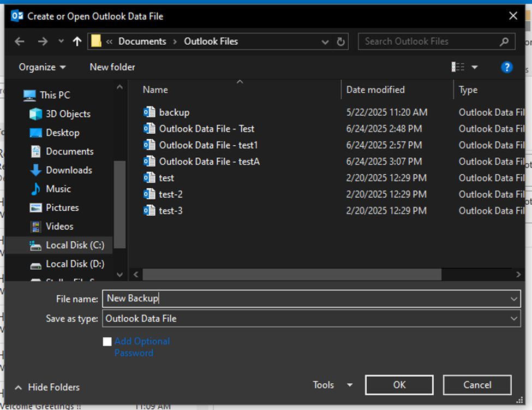
Task: Click the search magnifier icon
Action: coord(504,41)
